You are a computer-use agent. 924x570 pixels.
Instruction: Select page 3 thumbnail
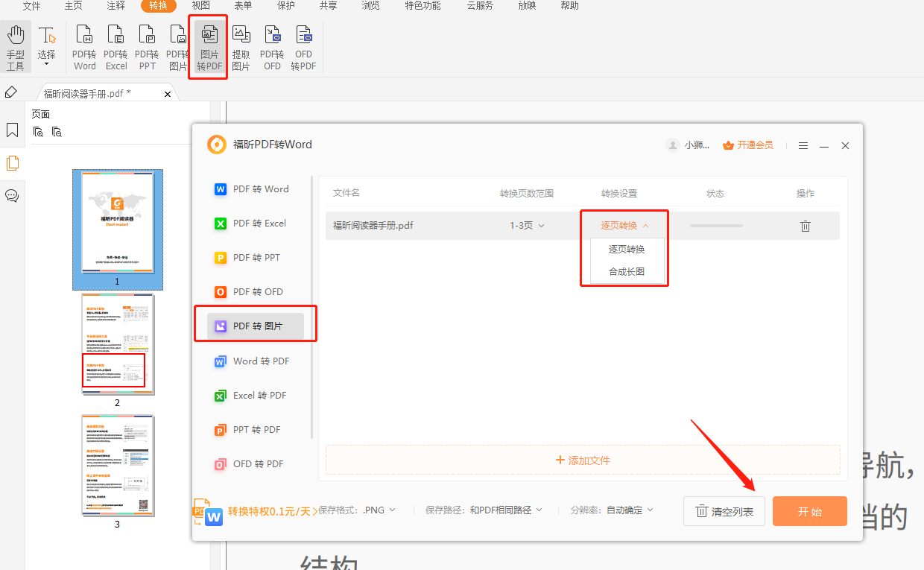118,466
